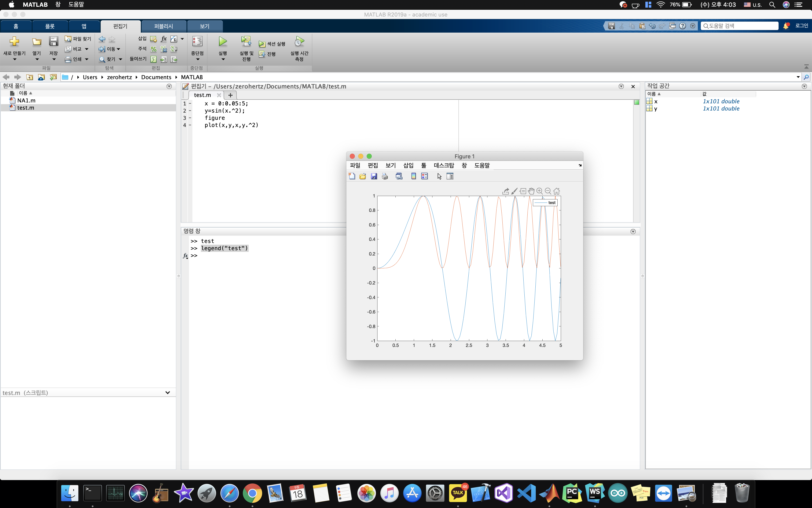Click Print icon in Figure toolbar
The height and width of the screenshot is (508, 812).
pos(385,176)
